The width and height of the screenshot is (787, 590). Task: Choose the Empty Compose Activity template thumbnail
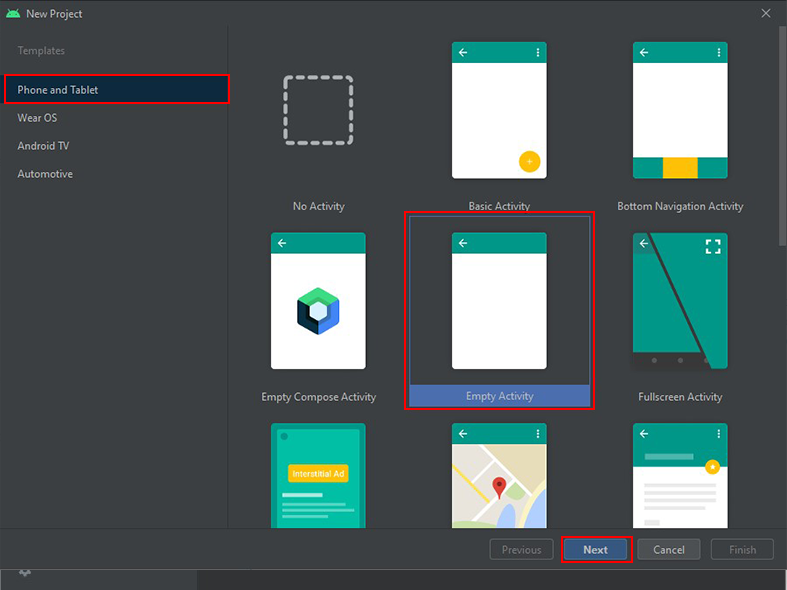point(318,301)
